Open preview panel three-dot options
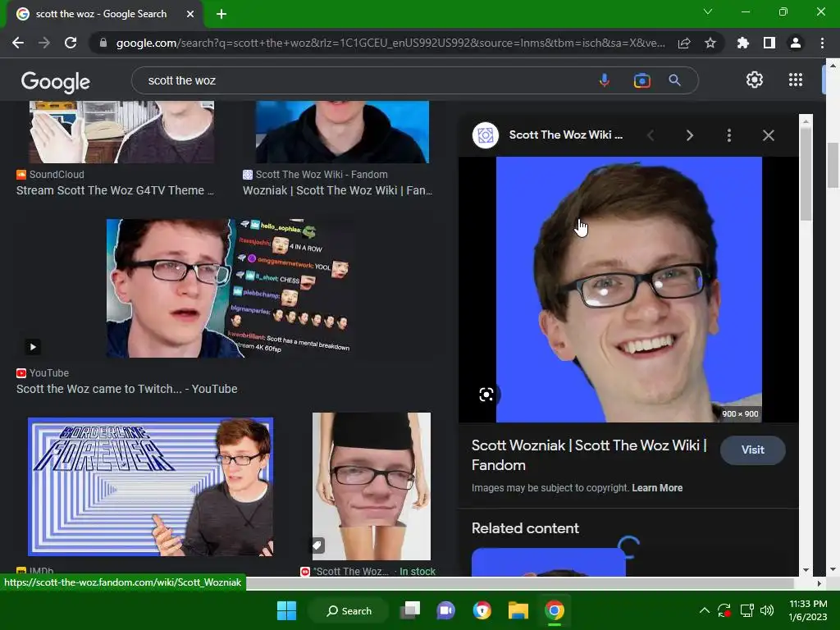 (728, 135)
